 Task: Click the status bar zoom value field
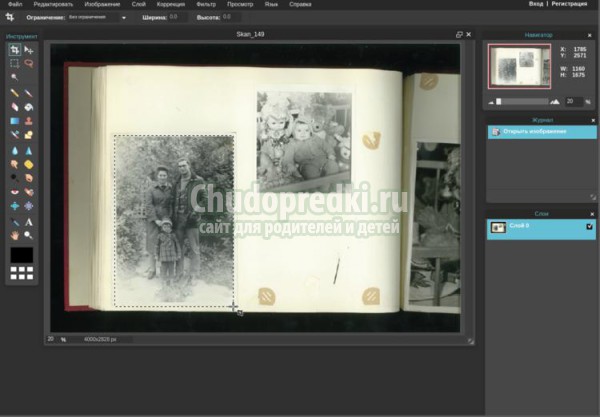tap(51, 339)
